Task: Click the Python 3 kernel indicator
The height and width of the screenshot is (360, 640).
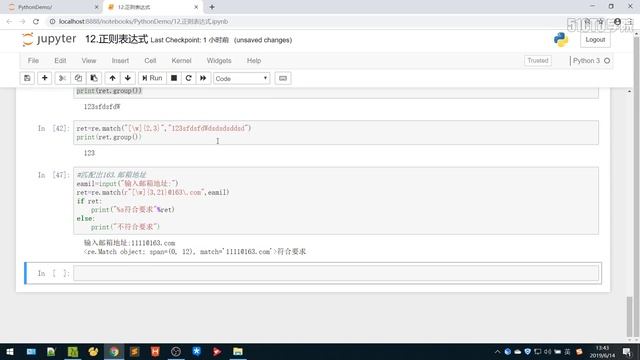Action: coord(591,60)
